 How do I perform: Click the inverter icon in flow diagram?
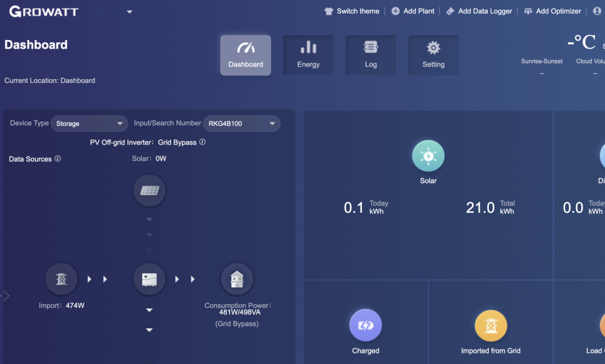[x=149, y=279]
